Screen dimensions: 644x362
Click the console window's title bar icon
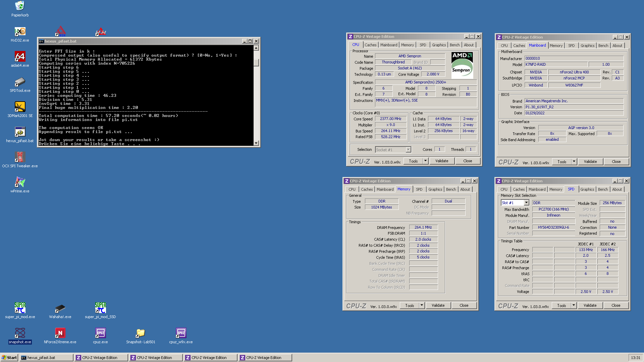tap(41, 41)
